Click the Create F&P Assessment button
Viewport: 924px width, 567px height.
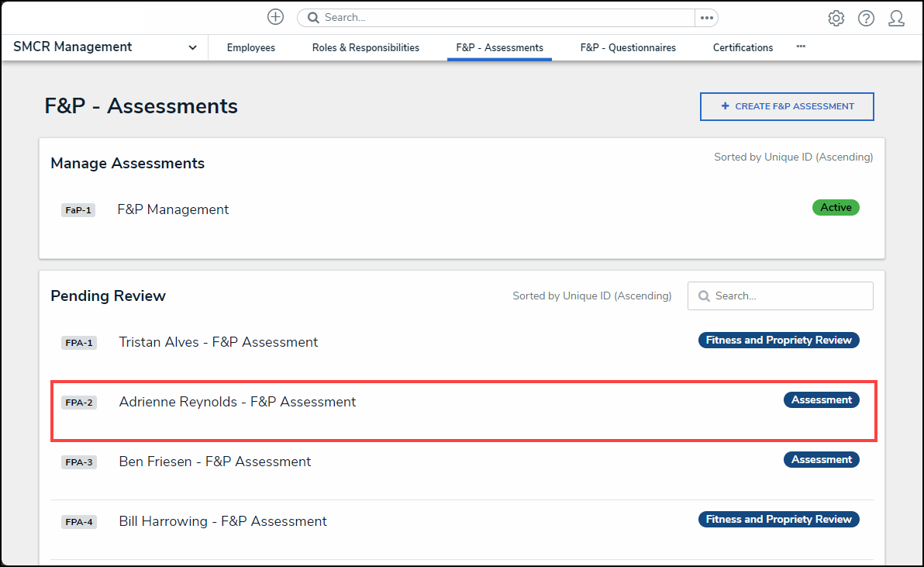tap(786, 106)
